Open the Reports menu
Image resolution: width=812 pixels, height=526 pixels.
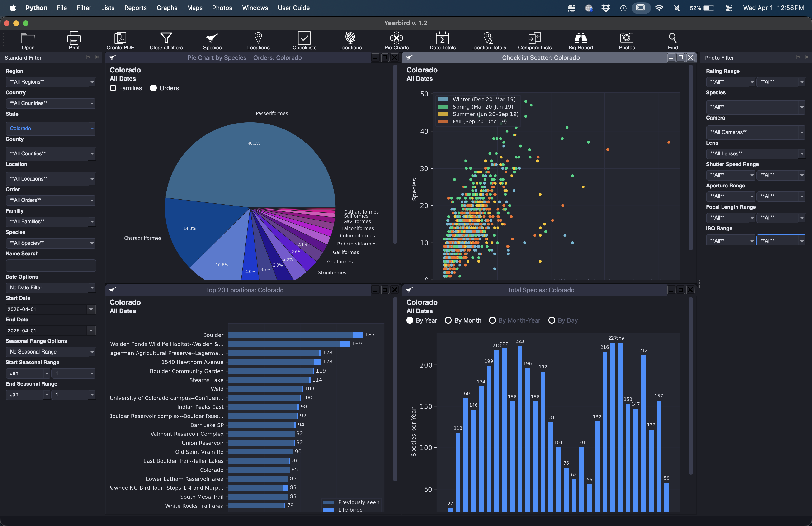(x=135, y=8)
